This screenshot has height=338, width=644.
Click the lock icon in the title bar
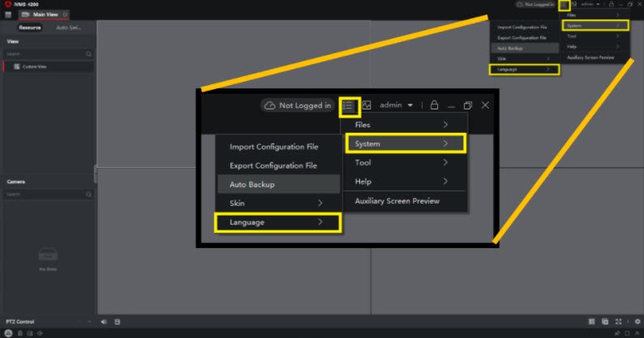[x=609, y=5]
